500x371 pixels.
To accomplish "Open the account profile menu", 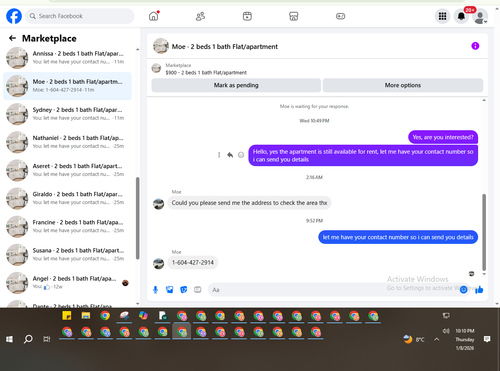I will 480,17.
